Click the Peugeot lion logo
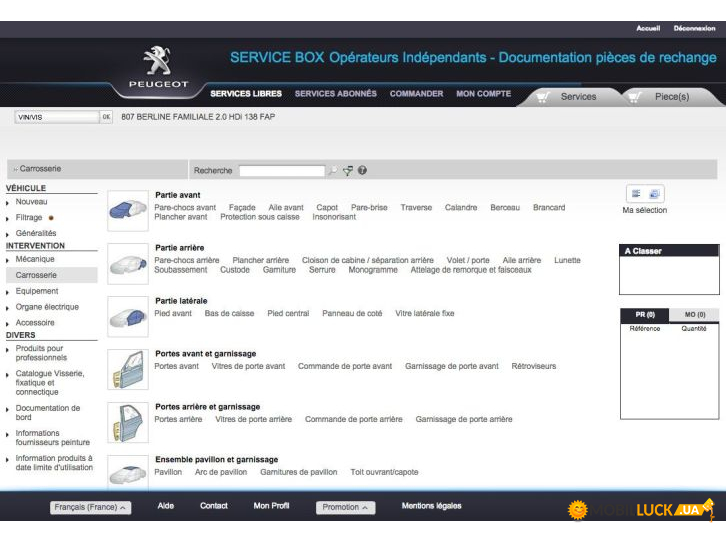This screenshot has height=542, width=726. [x=157, y=62]
